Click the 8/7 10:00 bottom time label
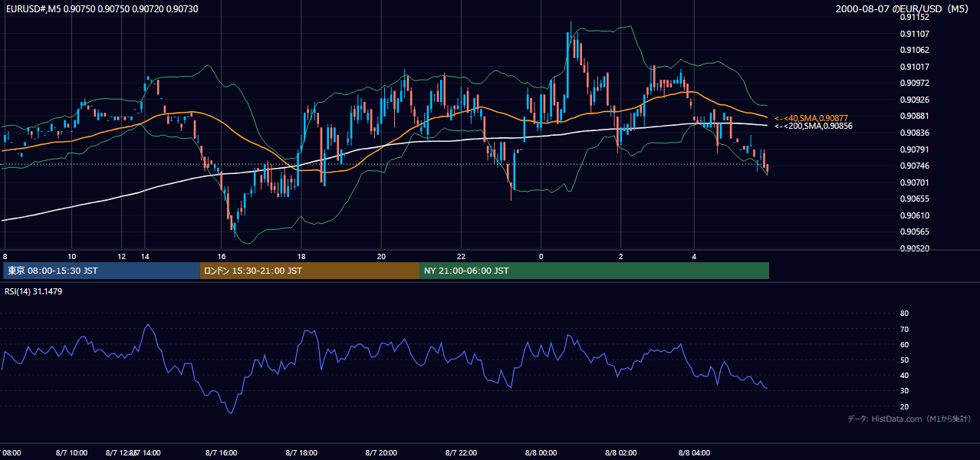The width and height of the screenshot is (980, 460). 71,453
